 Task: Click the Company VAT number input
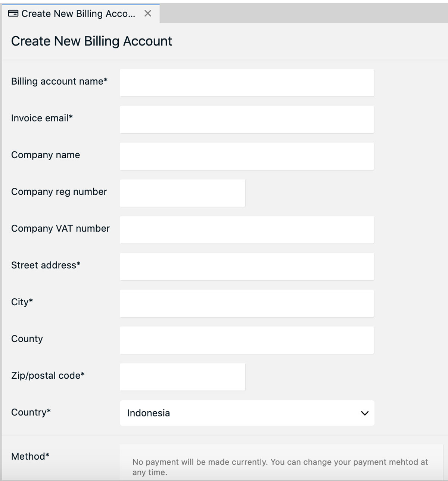point(246,229)
